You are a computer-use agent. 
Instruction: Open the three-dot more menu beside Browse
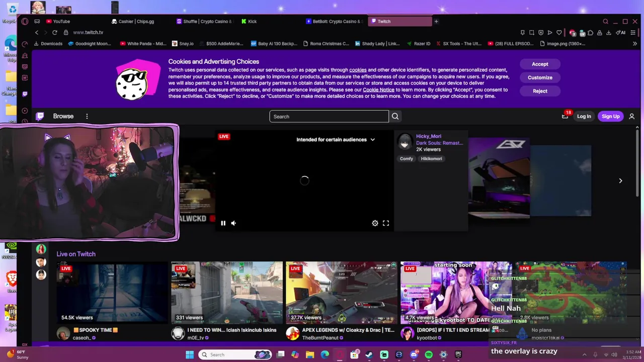coord(87,116)
